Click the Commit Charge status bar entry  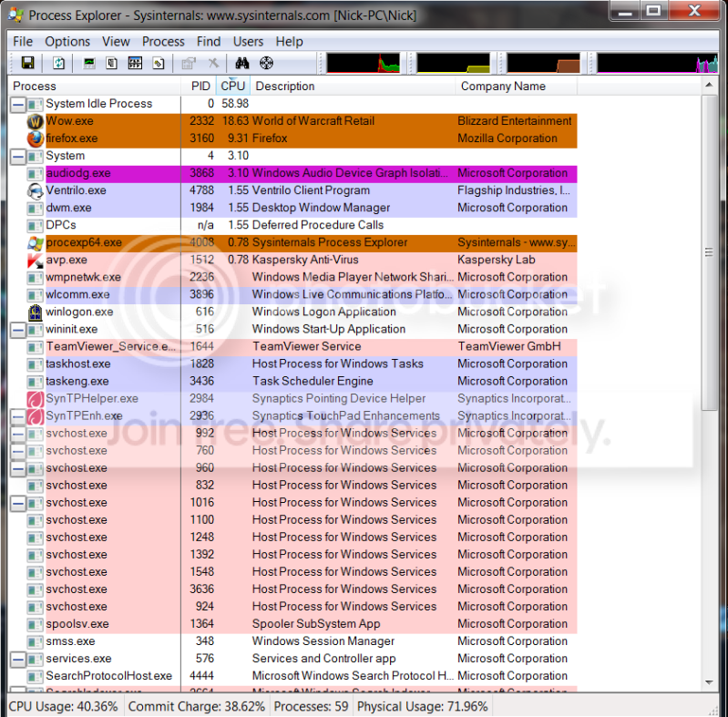197,707
